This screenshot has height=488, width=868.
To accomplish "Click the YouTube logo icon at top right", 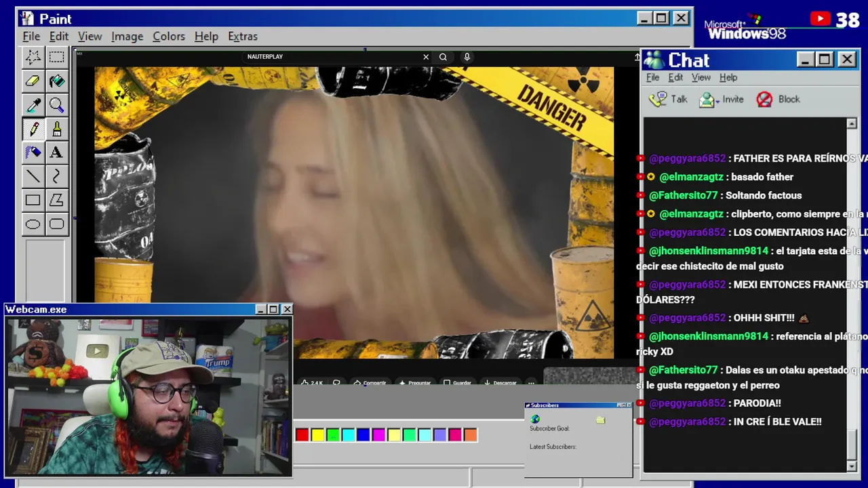I will pyautogui.click(x=820, y=19).
